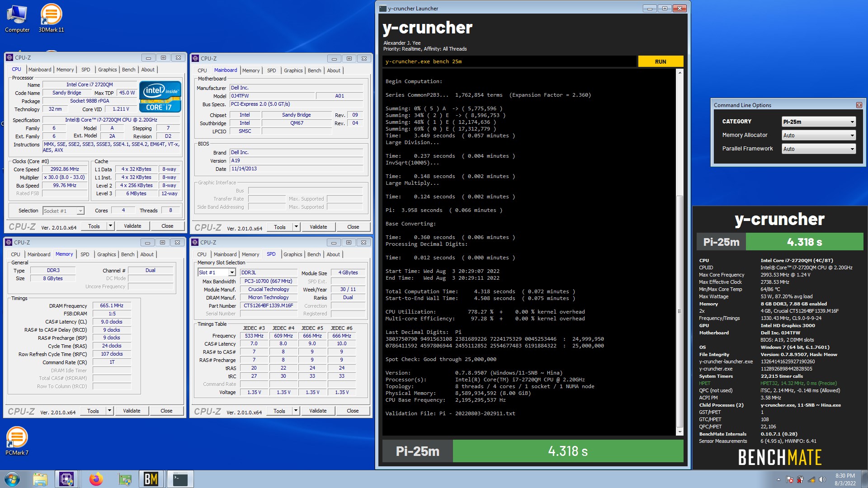Click Part Number CT51264BF1339.M16F field

269,306
